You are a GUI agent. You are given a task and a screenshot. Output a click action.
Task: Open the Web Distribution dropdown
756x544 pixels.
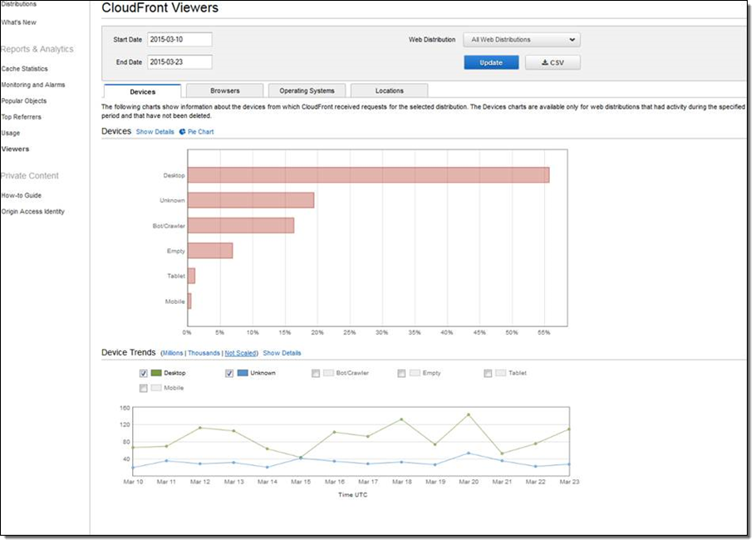(x=522, y=39)
